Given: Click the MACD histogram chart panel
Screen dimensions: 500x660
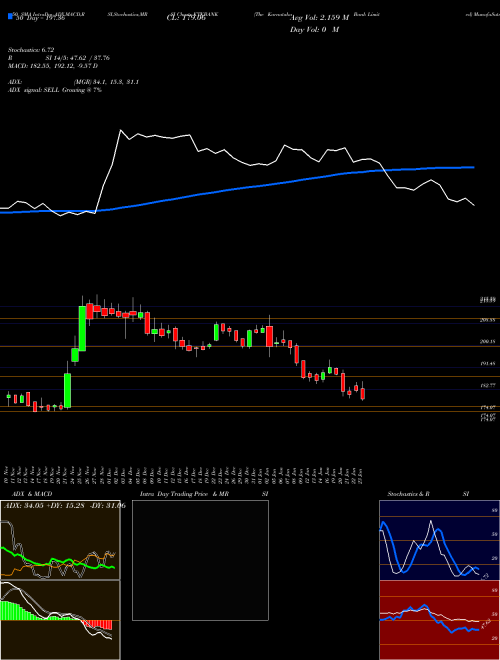Looking at the screenshot, I should click(60, 620).
